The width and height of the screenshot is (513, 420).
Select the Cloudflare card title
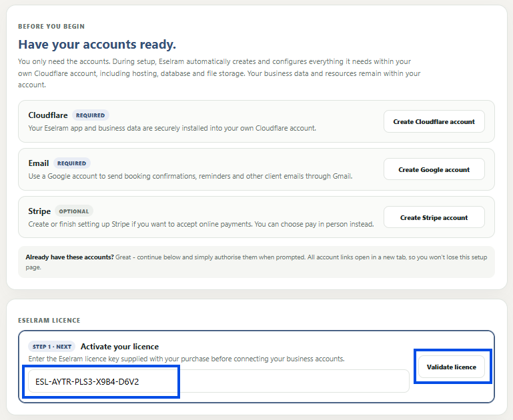(48, 115)
